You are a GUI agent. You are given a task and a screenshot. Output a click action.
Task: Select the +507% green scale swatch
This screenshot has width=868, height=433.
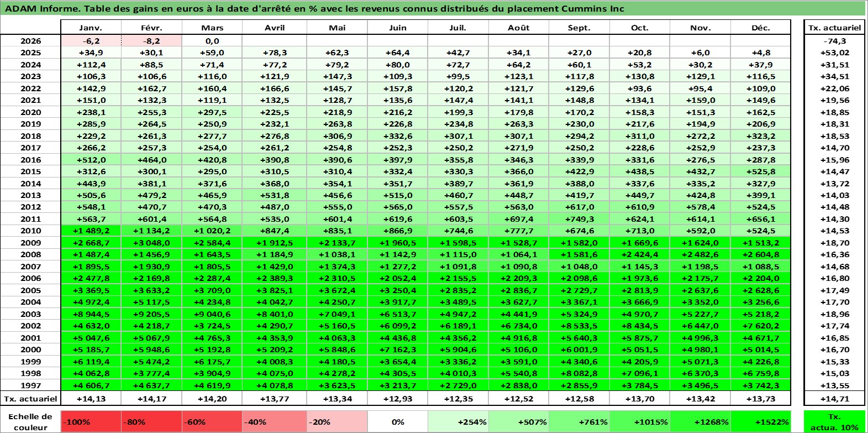[518, 421]
